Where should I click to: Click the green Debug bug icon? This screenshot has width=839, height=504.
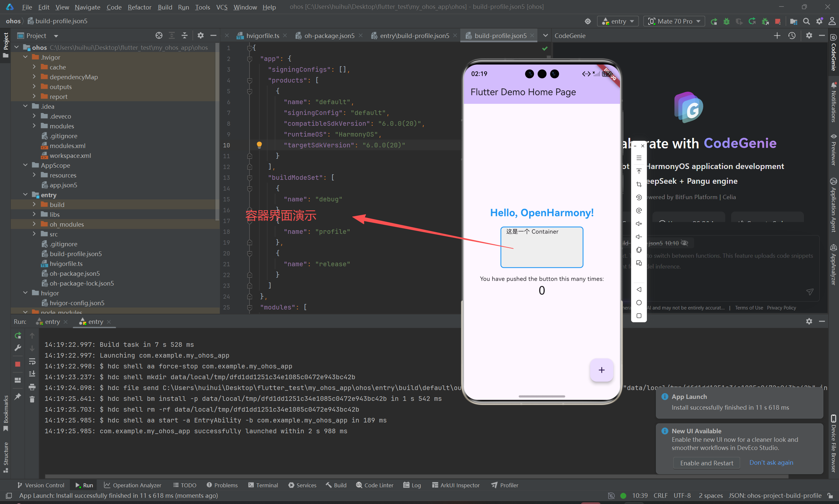(x=727, y=21)
